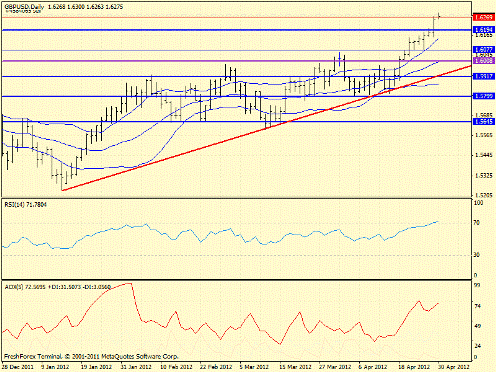Click the RSI 70 level label
496x372 pixels.
pos(477,223)
